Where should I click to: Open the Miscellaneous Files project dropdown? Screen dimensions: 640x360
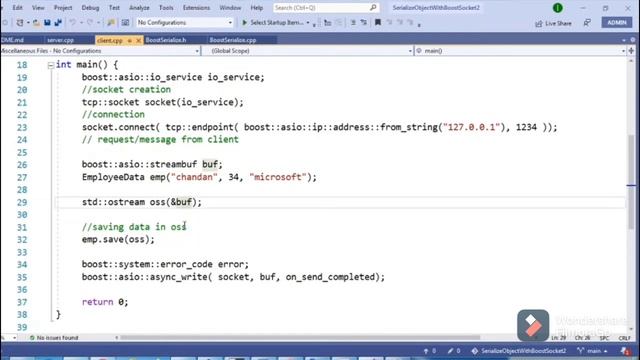click(197, 51)
